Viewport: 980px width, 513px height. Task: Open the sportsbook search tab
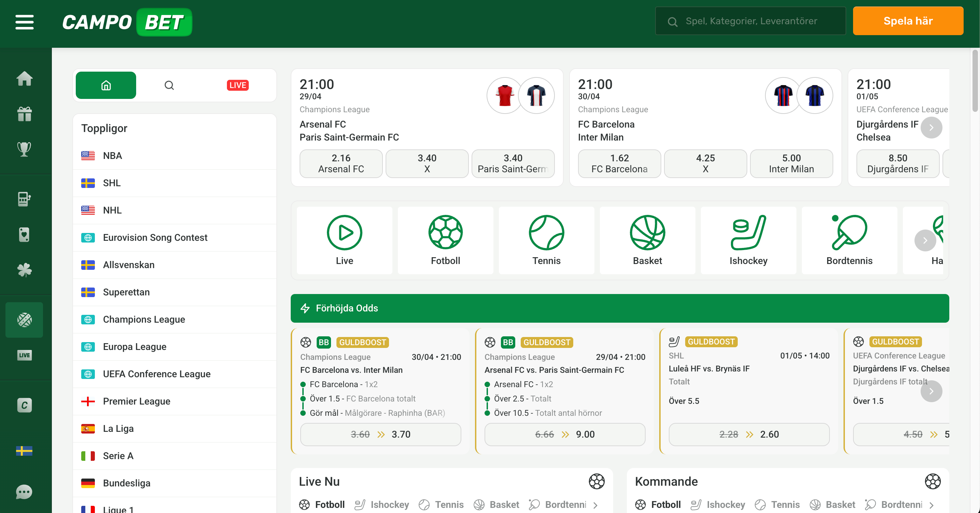(x=169, y=85)
